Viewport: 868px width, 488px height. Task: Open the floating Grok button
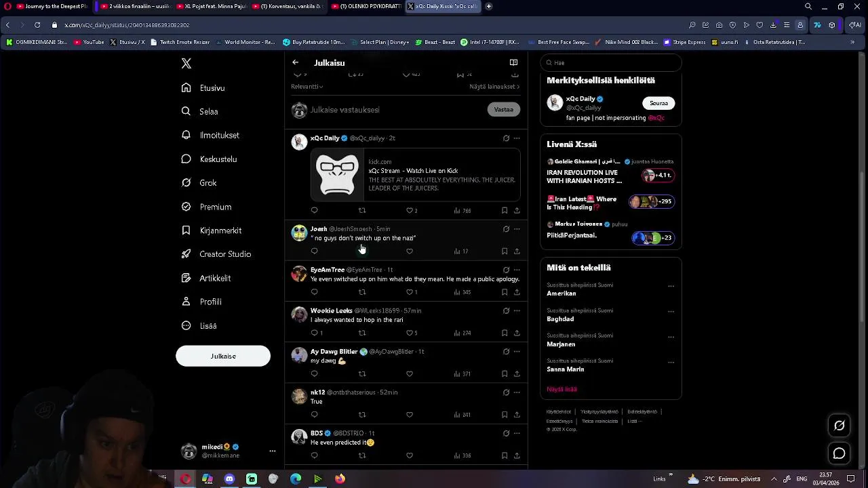click(x=840, y=426)
